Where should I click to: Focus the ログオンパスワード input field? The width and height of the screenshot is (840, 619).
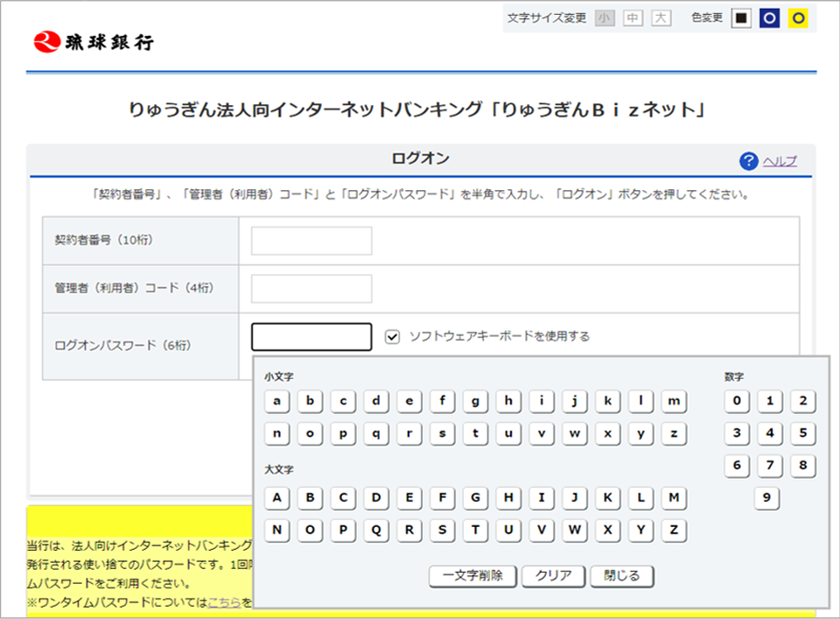click(x=311, y=336)
